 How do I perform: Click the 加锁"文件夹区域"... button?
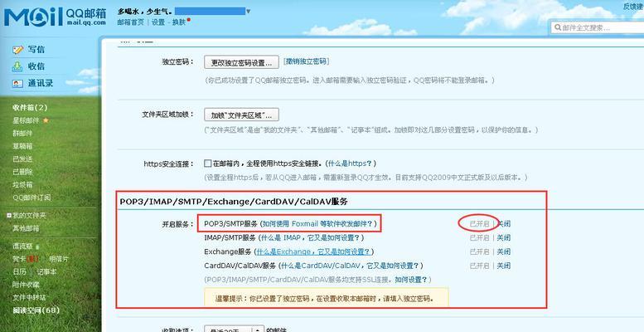(x=241, y=115)
